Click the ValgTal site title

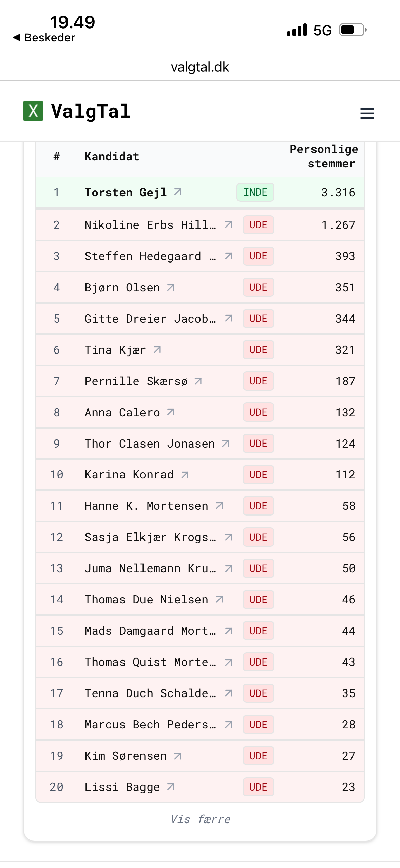[x=91, y=111]
